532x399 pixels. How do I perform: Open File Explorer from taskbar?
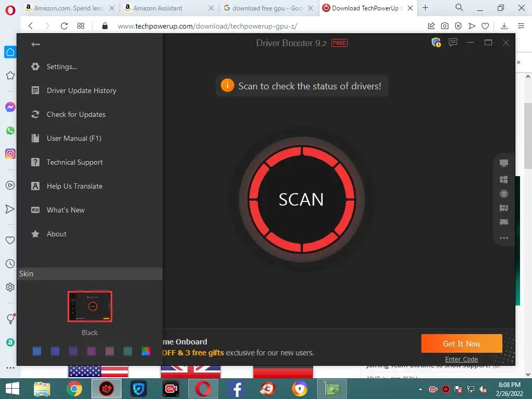[42, 389]
